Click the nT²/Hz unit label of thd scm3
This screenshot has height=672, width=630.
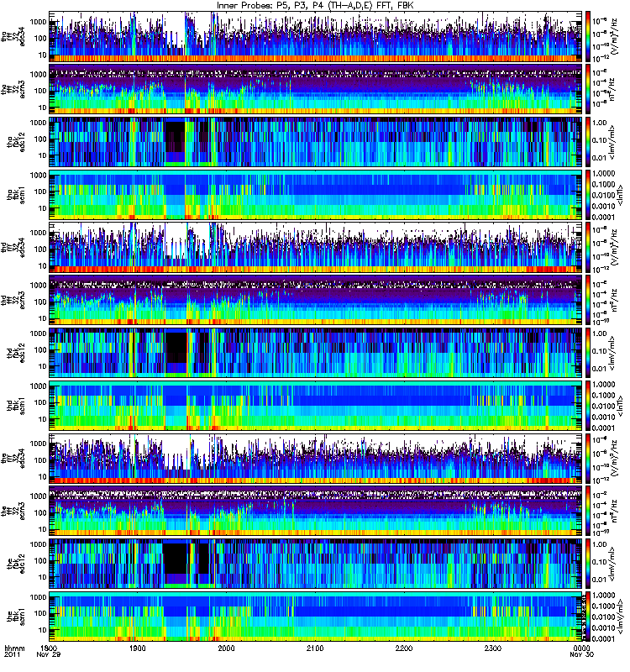tap(614, 300)
